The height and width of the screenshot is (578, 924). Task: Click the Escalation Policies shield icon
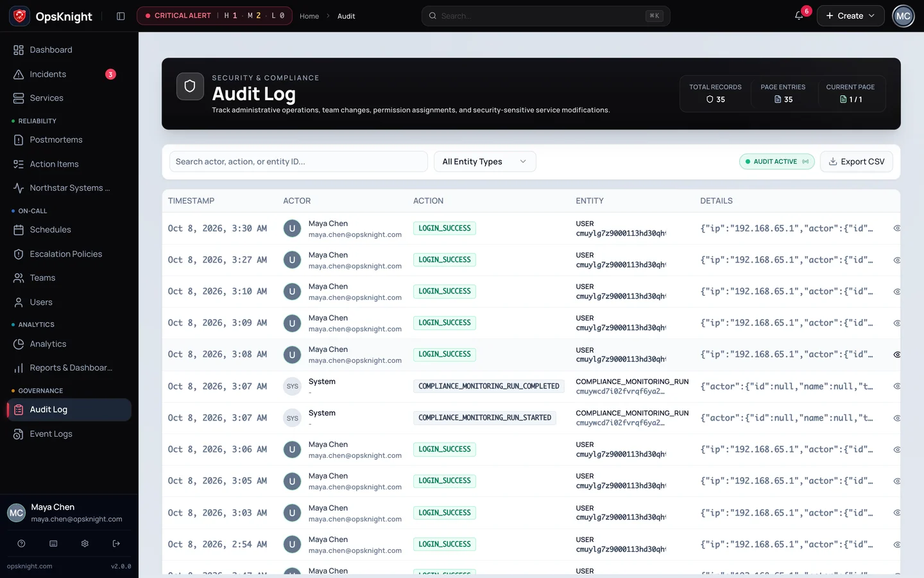click(x=19, y=254)
